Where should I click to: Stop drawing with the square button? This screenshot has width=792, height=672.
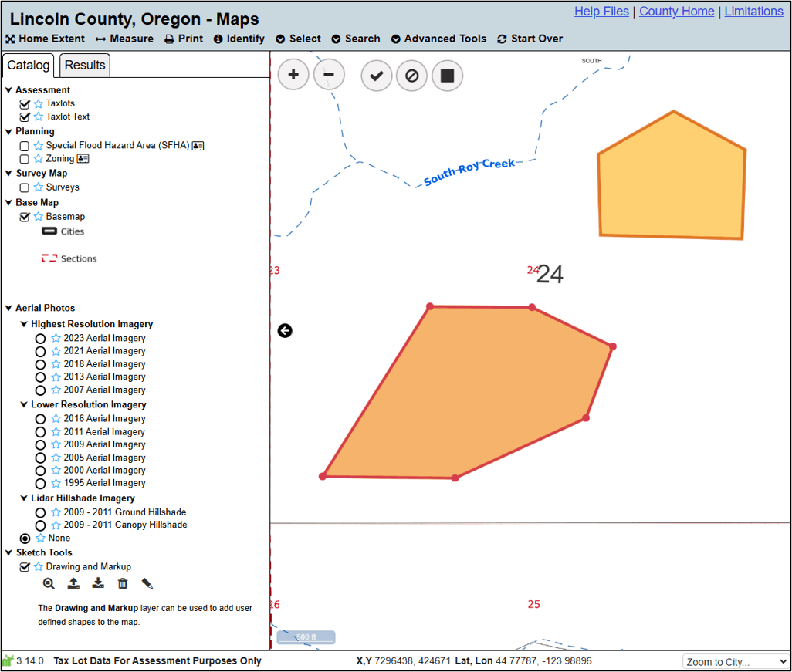tap(447, 76)
